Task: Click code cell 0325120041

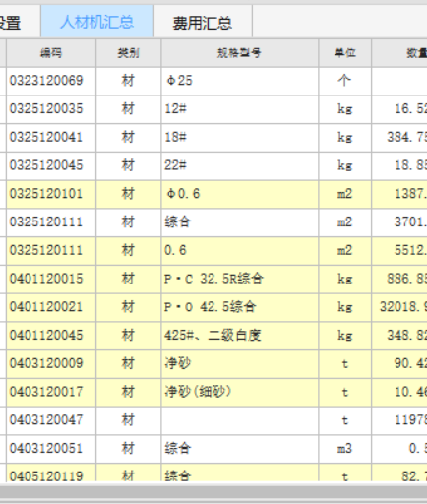Action: 51,138
